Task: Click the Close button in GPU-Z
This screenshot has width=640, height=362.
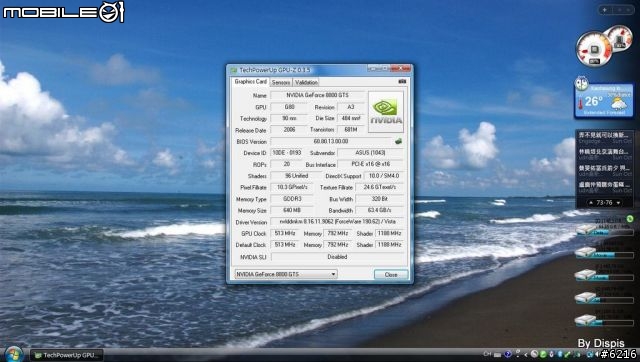Action: click(x=391, y=275)
